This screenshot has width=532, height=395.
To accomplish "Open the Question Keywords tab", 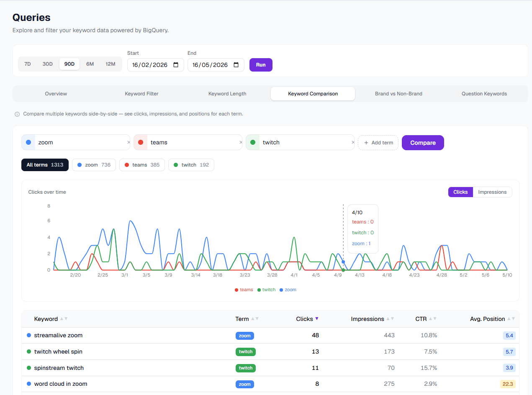I will tap(484, 94).
